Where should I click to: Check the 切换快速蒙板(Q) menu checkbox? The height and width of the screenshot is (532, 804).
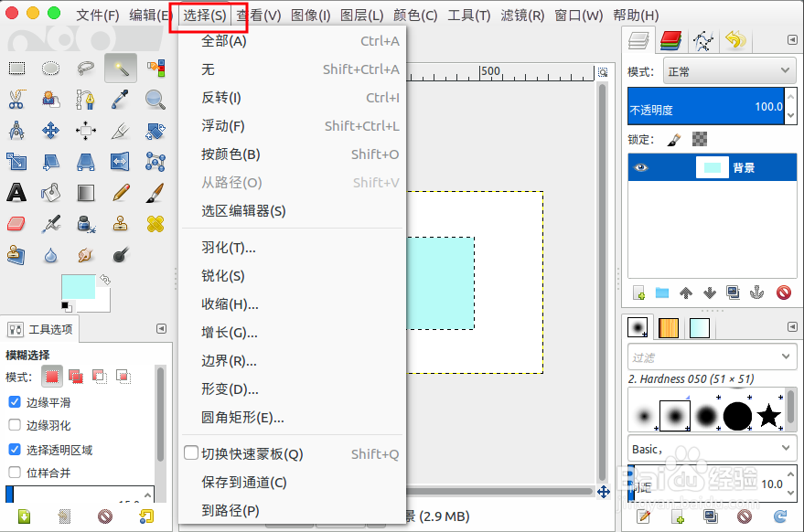[x=191, y=452]
